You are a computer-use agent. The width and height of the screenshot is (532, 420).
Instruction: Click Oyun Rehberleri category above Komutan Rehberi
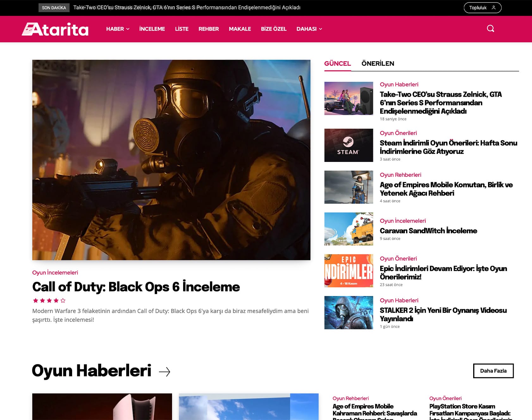pyautogui.click(x=400, y=175)
